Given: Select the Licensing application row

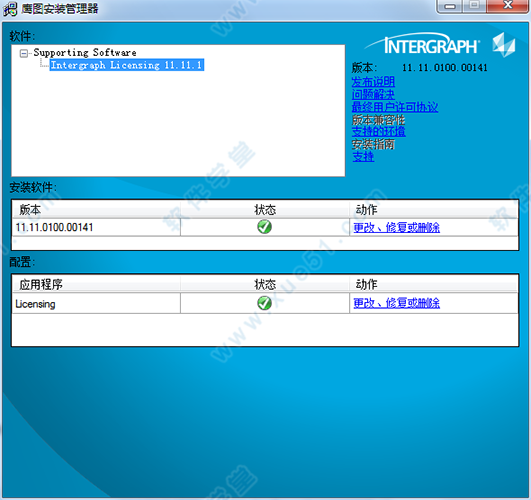Looking at the screenshot, I should (x=265, y=303).
